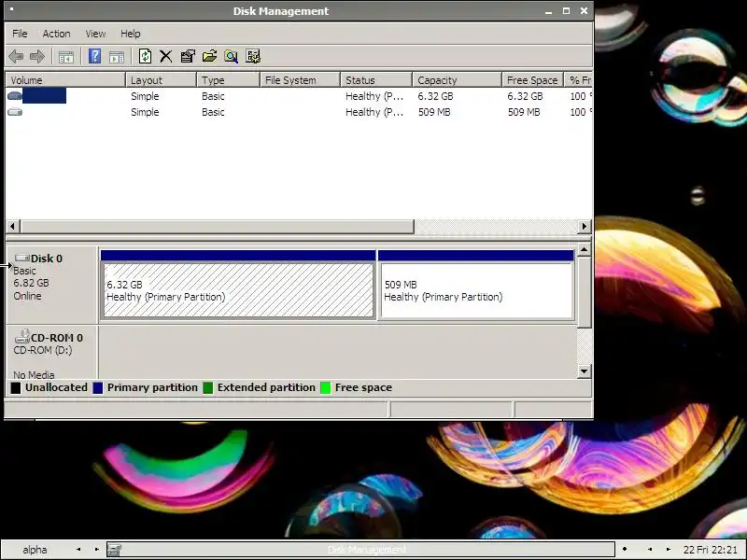Click the Refresh toolbar icon

click(145, 56)
